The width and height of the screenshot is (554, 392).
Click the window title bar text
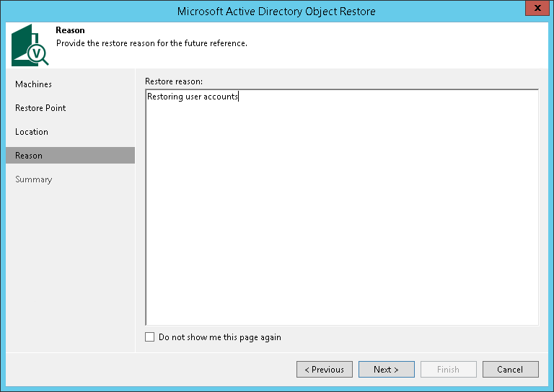click(x=276, y=12)
